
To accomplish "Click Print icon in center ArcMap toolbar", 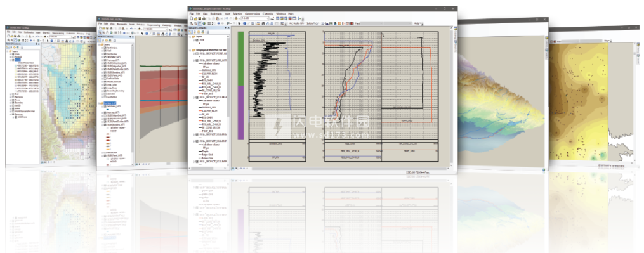I will coord(204,18).
